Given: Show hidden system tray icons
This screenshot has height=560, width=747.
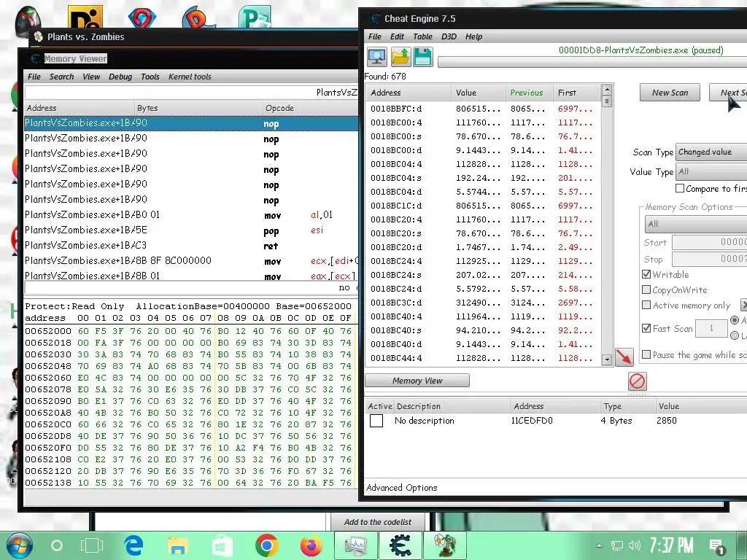Looking at the screenshot, I should point(599,545).
